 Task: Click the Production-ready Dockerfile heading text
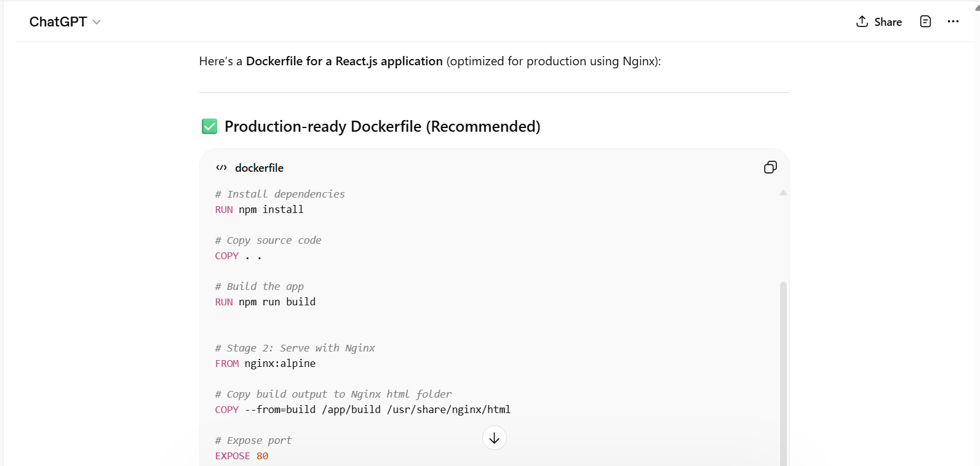[x=382, y=127]
